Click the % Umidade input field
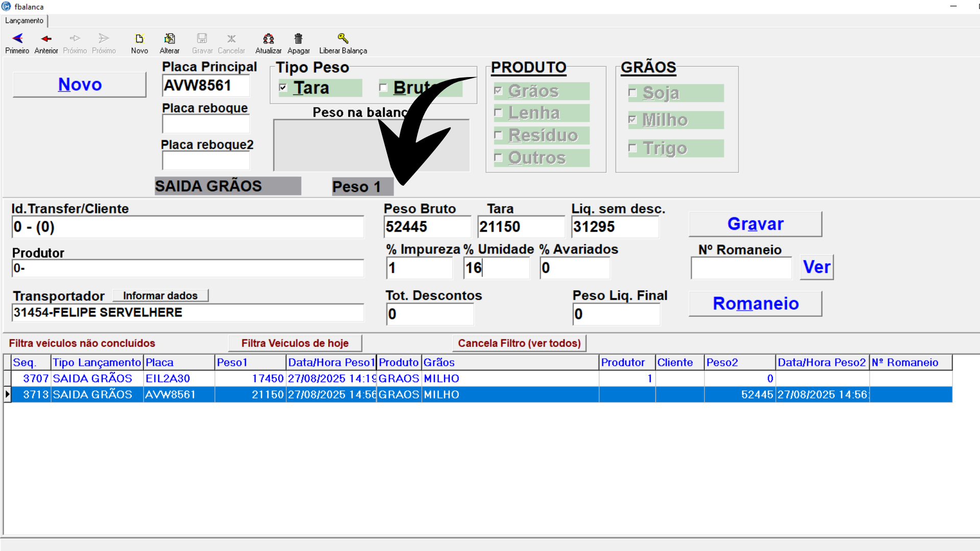Image resolution: width=980 pixels, height=551 pixels. pyautogui.click(x=496, y=268)
